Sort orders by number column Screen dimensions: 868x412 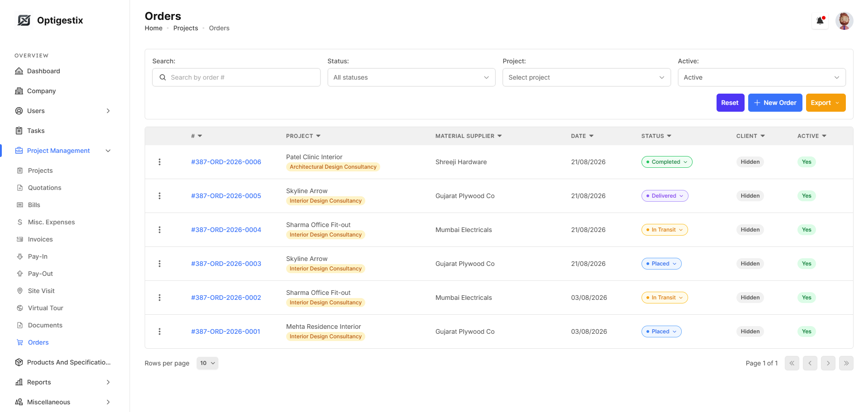(x=197, y=136)
